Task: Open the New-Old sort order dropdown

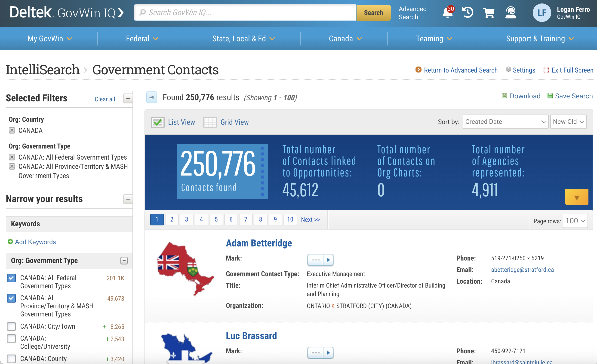Action: [x=568, y=122]
